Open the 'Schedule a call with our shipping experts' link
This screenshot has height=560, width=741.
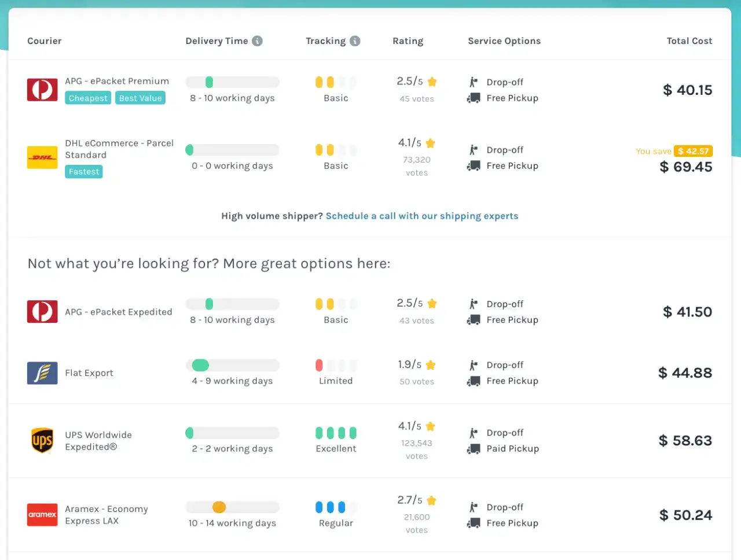pyautogui.click(x=422, y=216)
